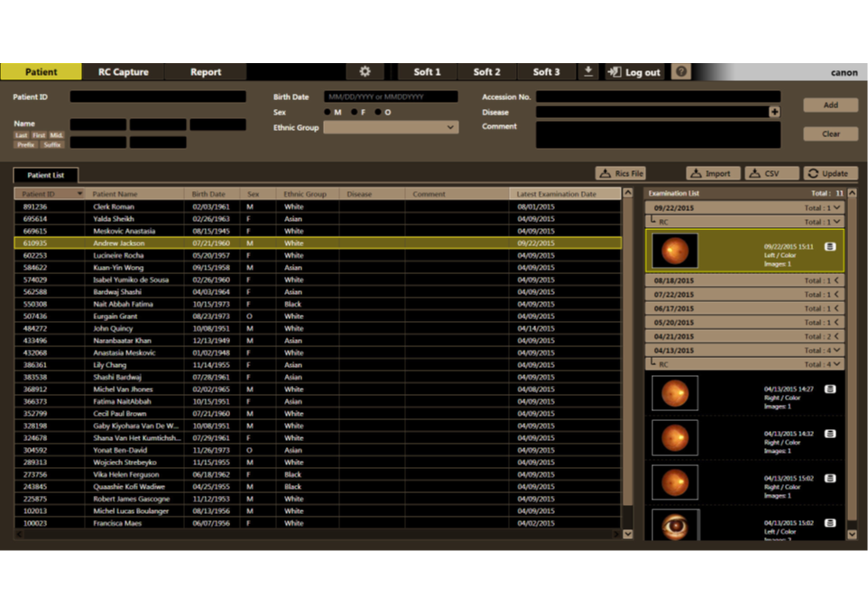This screenshot has height=614, width=868.
Task: Sort by the Patient ID column header
Action: coord(50,194)
